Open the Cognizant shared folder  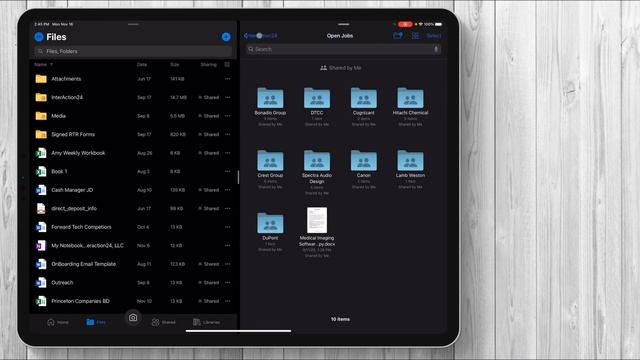(x=364, y=98)
